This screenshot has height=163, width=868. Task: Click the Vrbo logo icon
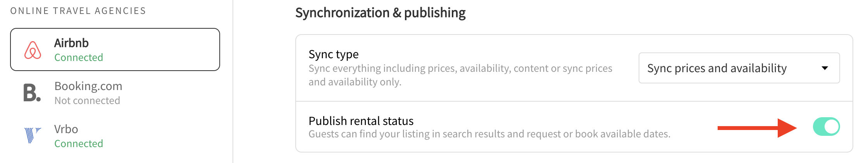click(33, 135)
